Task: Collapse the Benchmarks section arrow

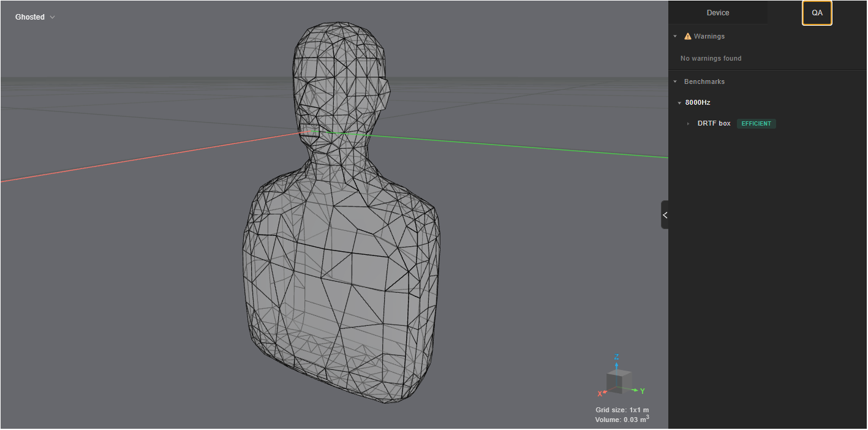Action: click(675, 81)
